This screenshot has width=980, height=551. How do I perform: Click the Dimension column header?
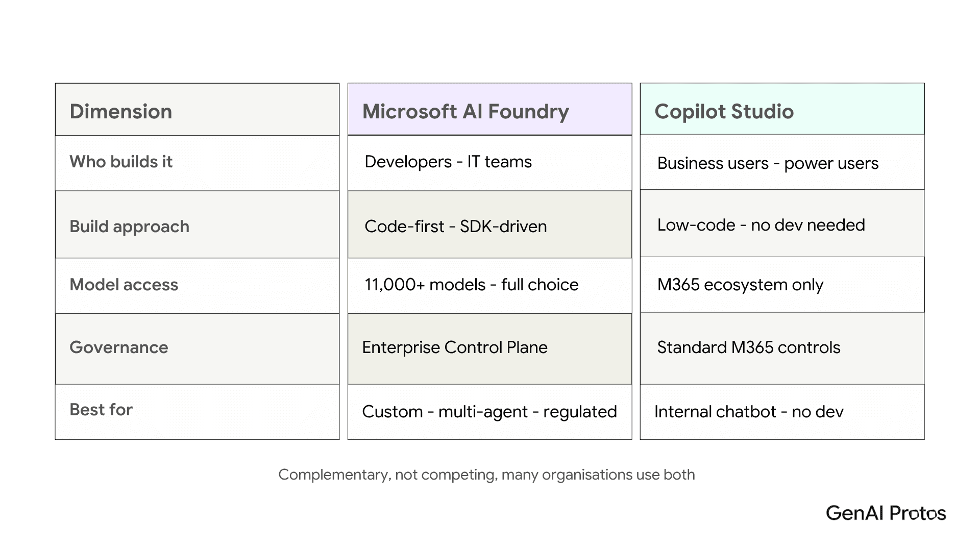(197, 109)
